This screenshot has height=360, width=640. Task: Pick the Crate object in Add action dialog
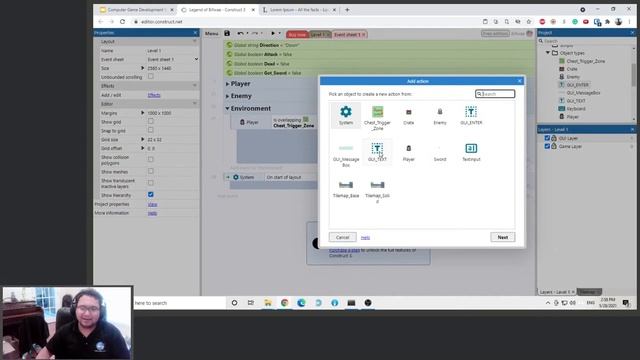coord(409,115)
